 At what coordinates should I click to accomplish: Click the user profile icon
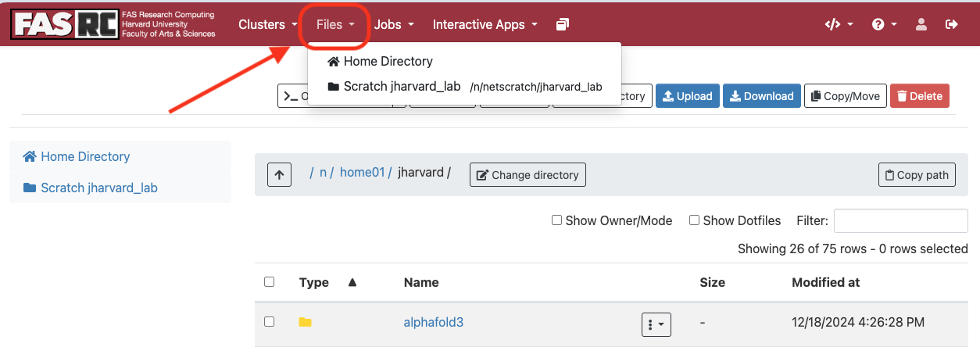point(921,25)
